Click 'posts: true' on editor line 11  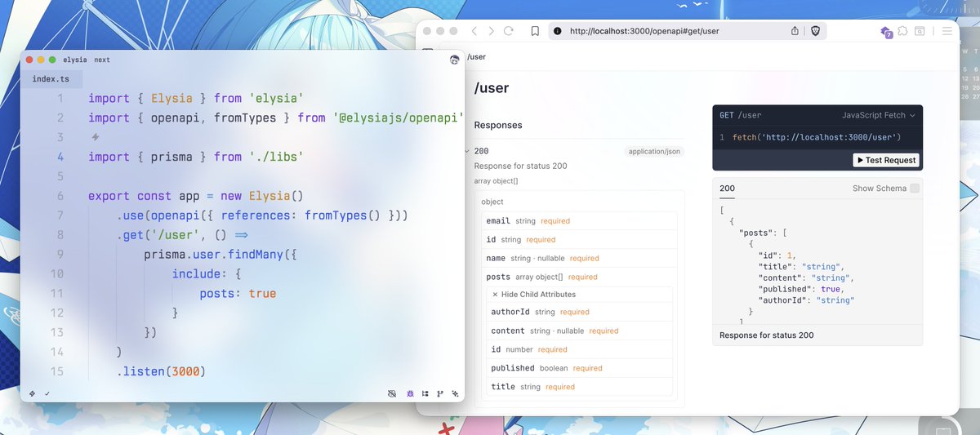tap(238, 294)
